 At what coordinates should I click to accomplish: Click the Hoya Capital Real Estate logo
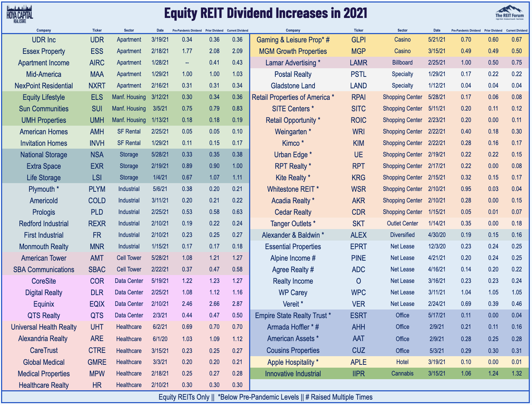20,14
